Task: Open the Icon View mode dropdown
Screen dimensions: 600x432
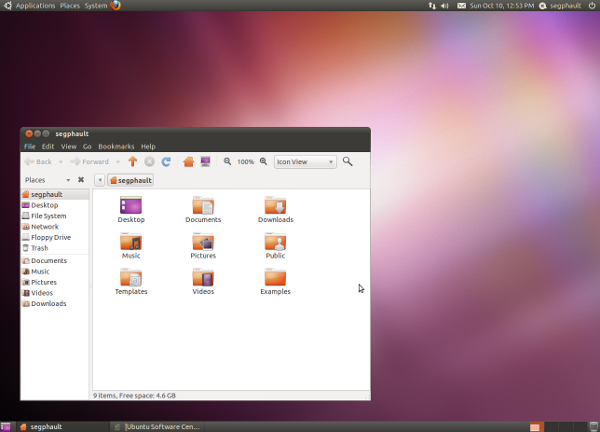Action: tap(305, 162)
